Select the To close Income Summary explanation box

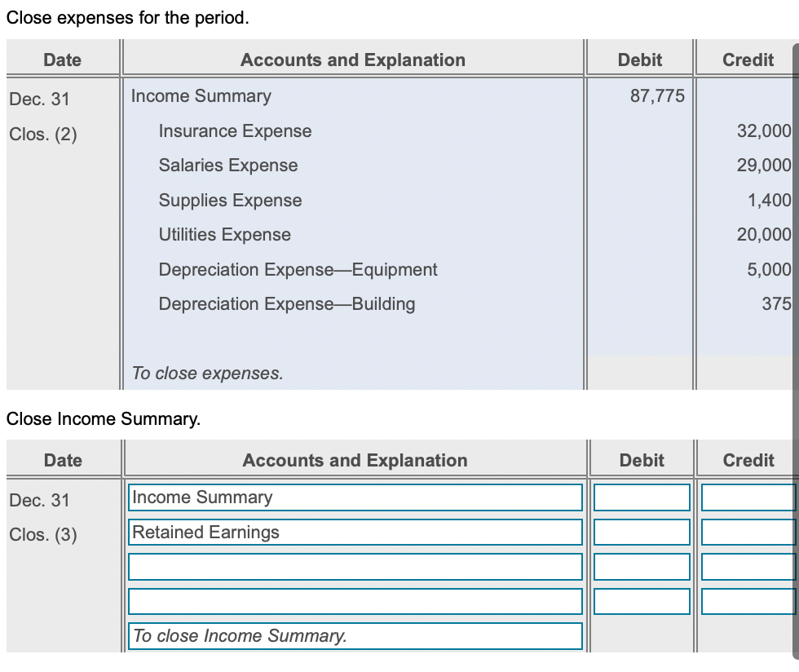coord(355,636)
